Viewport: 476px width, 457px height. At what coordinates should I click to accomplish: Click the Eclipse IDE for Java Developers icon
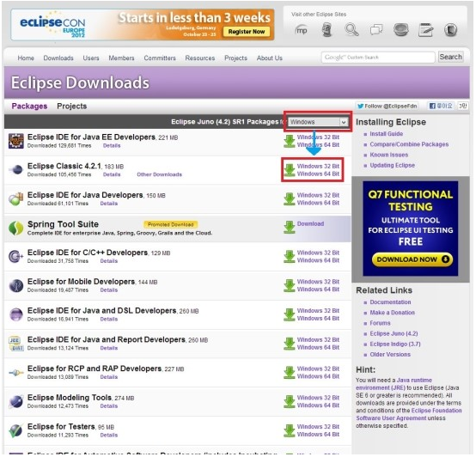tap(16, 198)
